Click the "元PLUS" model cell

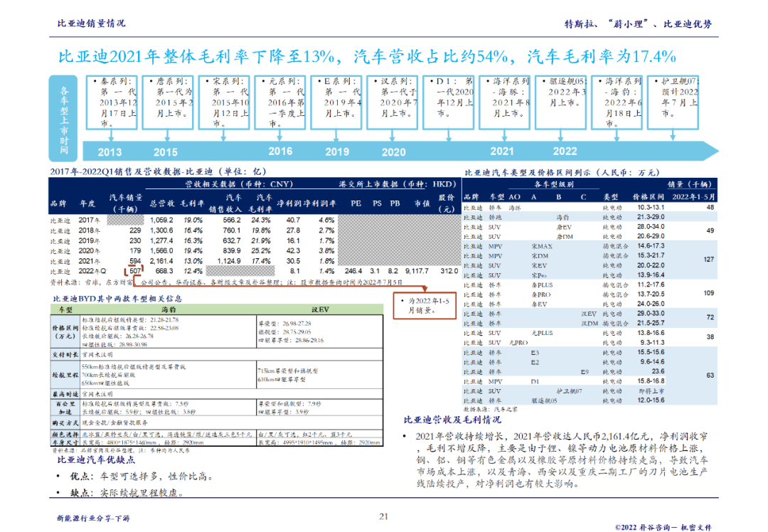(x=542, y=333)
